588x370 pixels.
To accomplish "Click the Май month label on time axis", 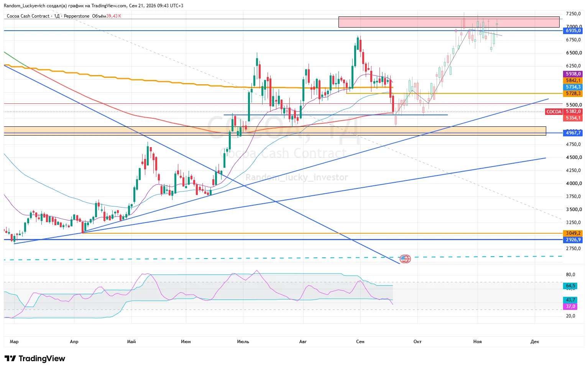I will click(x=131, y=342).
